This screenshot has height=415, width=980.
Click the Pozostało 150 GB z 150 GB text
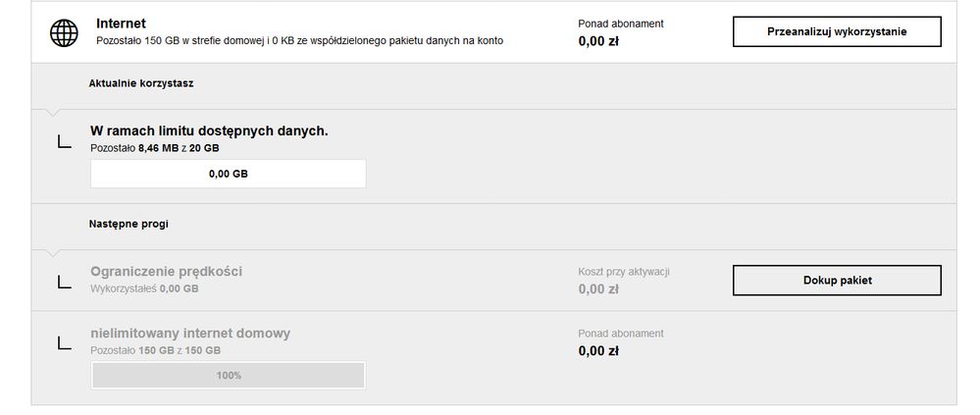coord(155,350)
